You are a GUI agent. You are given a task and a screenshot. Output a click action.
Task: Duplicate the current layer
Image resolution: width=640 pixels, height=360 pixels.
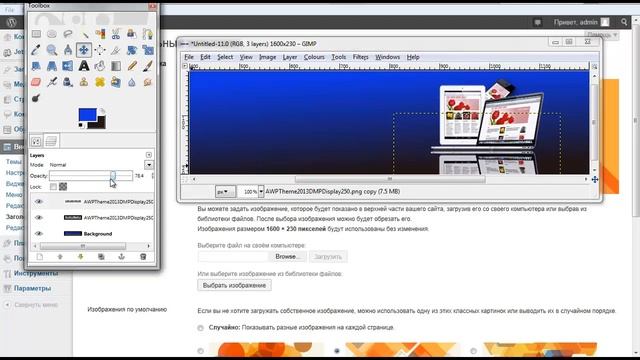point(101,257)
